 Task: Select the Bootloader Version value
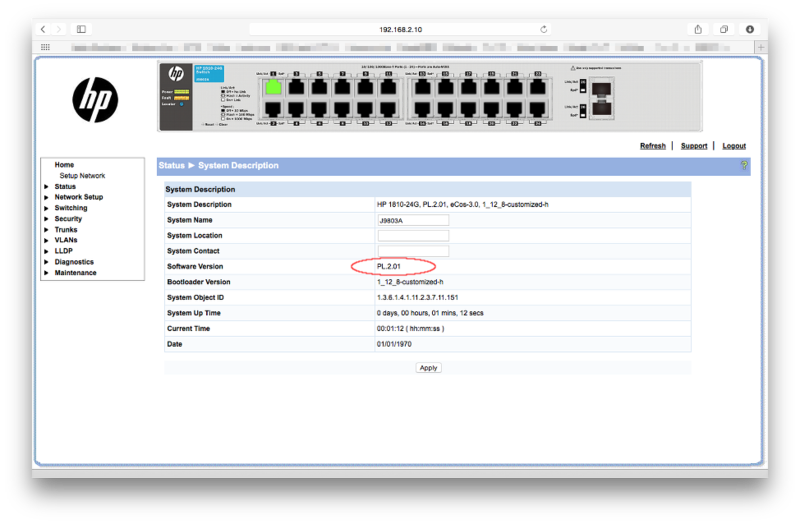(x=410, y=282)
